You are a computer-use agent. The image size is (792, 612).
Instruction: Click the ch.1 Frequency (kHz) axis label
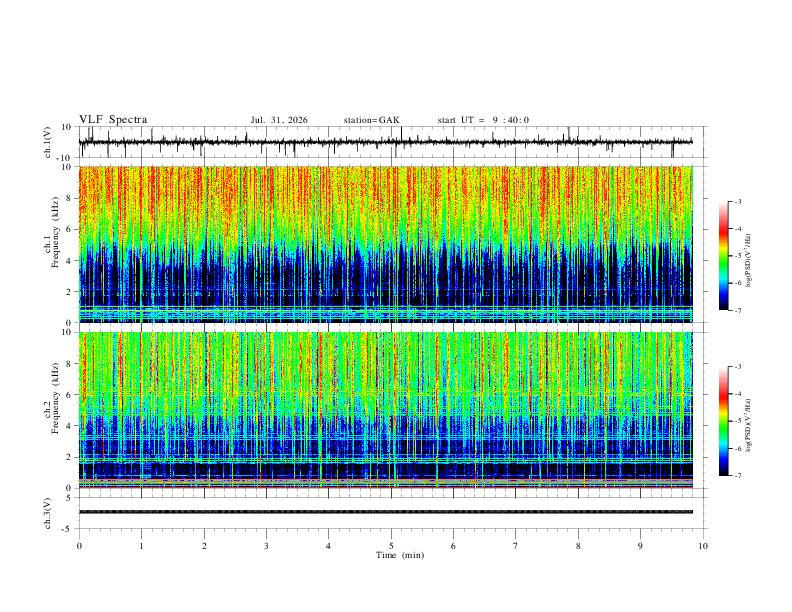click(x=51, y=245)
